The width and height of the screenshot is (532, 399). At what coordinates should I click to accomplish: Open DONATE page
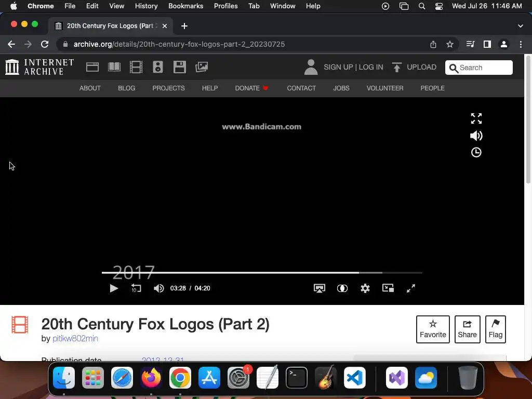(251, 88)
